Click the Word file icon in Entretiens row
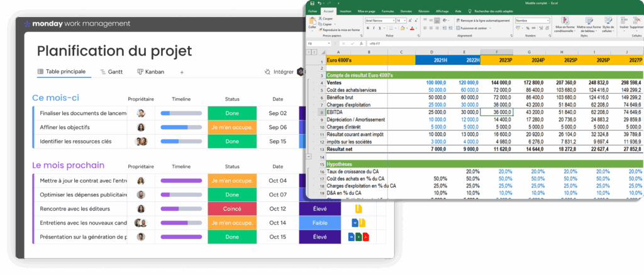The width and height of the screenshot is (644, 275). 355,223
